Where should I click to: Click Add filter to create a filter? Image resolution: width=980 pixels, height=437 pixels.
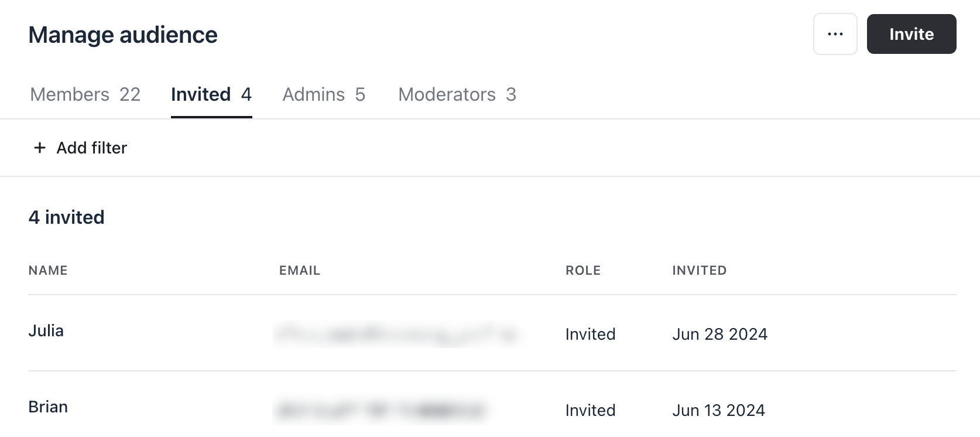click(x=92, y=148)
